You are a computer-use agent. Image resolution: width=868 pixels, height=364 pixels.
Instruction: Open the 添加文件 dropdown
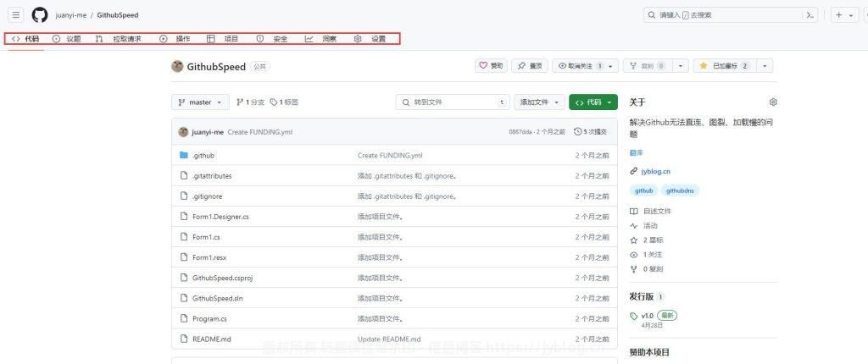(540, 102)
